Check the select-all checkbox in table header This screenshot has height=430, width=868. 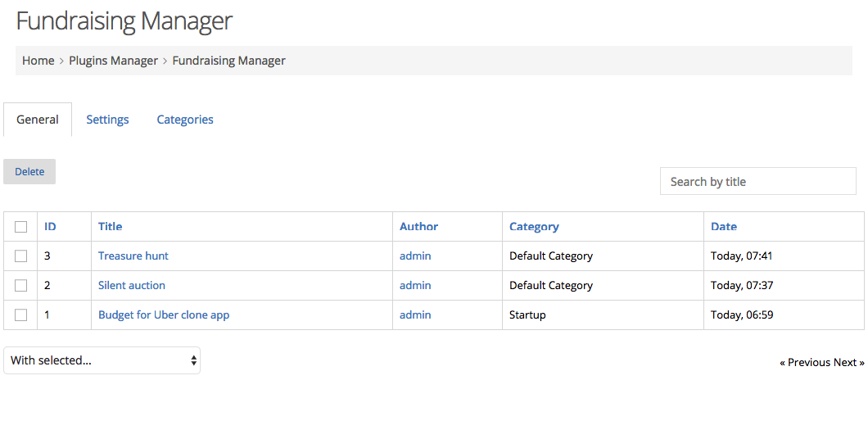coord(20,227)
